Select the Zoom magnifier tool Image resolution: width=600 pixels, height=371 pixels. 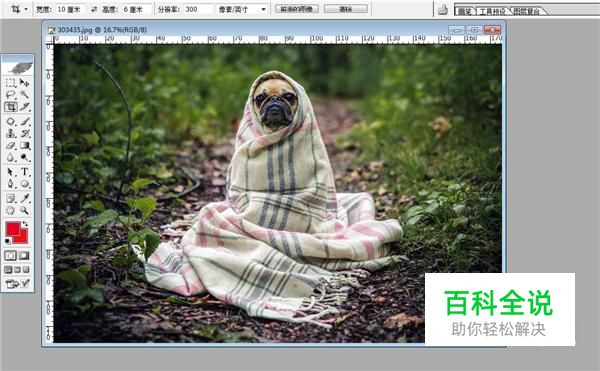(x=24, y=210)
